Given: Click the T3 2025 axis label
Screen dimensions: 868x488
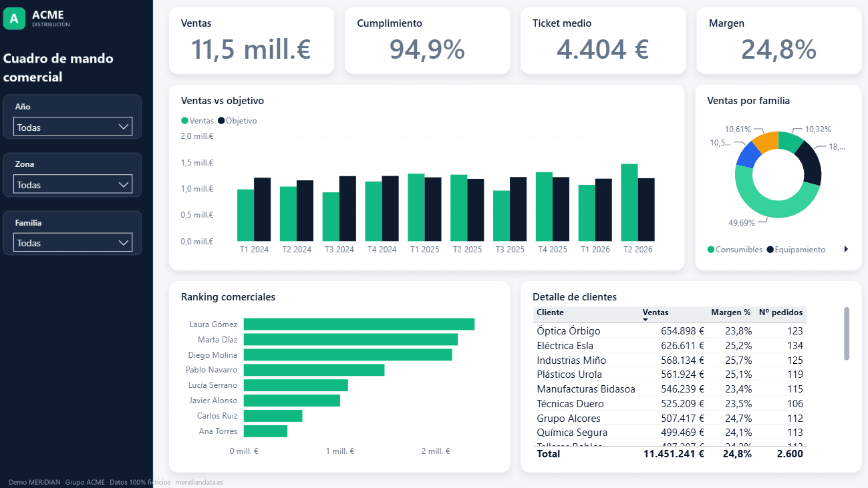Looking at the screenshot, I should click(510, 250).
